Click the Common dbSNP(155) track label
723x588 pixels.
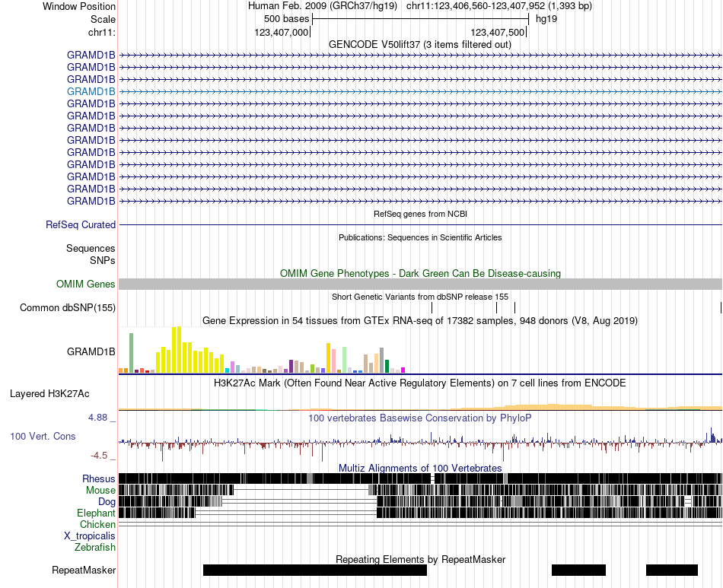(67, 308)
